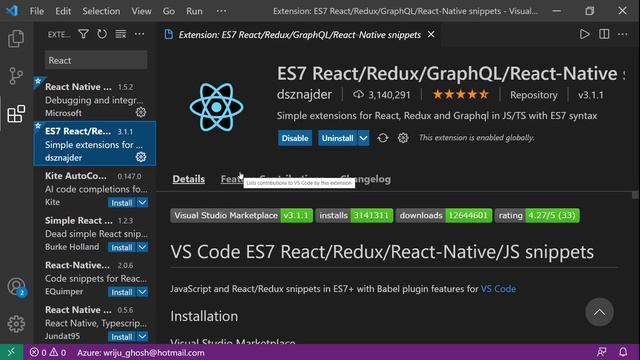
Task: Split the editor to the right
Action: [604, 34]
